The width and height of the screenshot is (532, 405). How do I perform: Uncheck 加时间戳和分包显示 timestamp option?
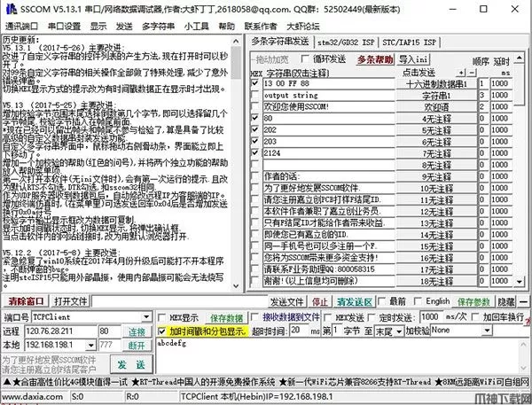pos(162,331)
